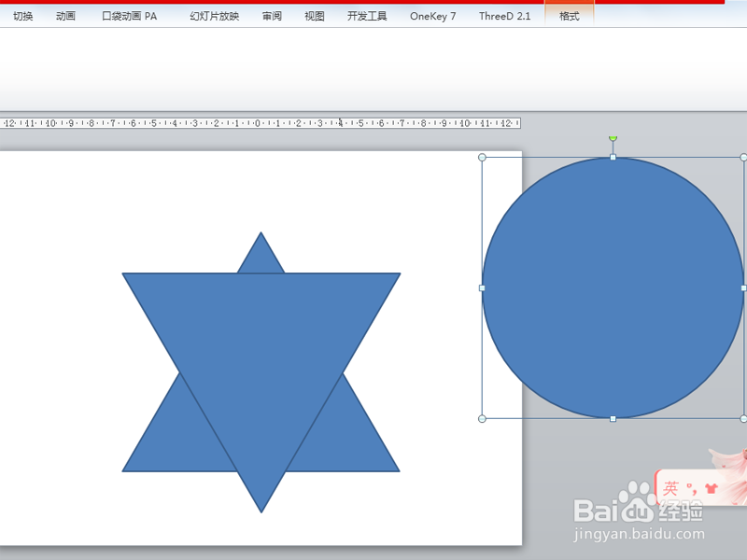
Task: Click the shirt skin icon on IME bar
Action: 712,488
